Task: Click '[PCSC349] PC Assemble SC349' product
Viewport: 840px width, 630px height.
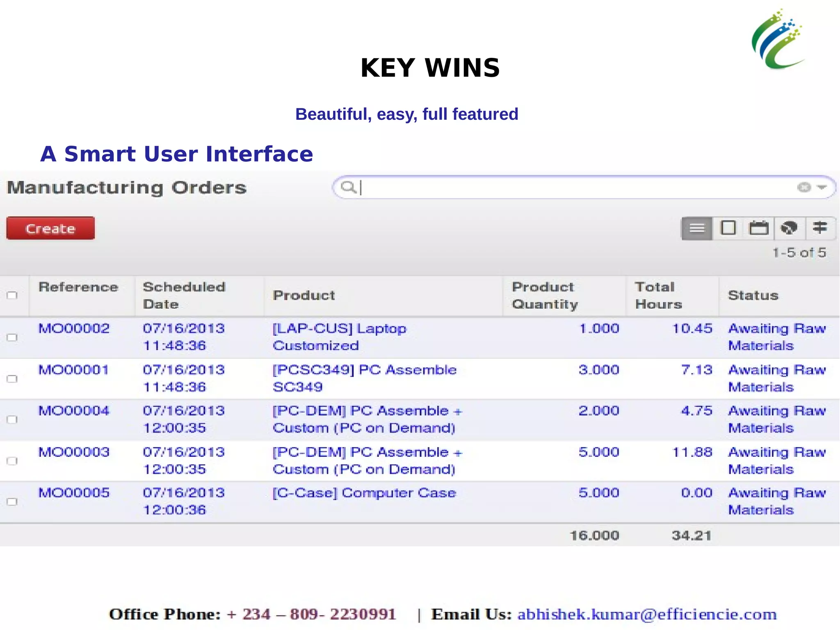Action: coord(365,378)
